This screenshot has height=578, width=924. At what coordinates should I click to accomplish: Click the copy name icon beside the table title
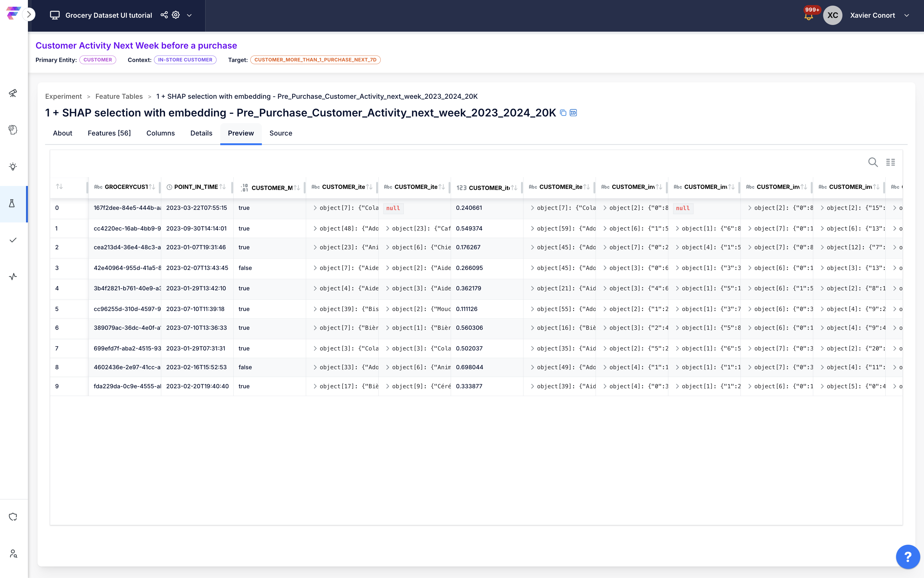[563, 113]
